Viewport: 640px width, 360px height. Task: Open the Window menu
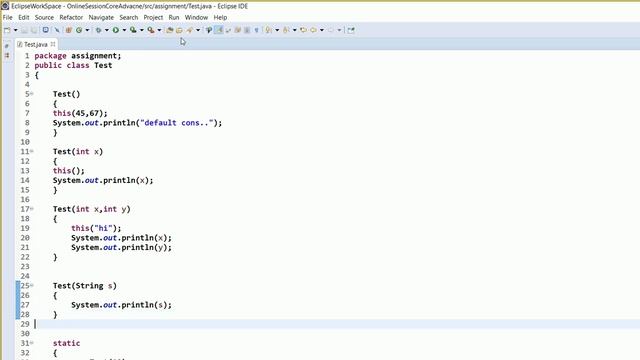pos(196,18)
